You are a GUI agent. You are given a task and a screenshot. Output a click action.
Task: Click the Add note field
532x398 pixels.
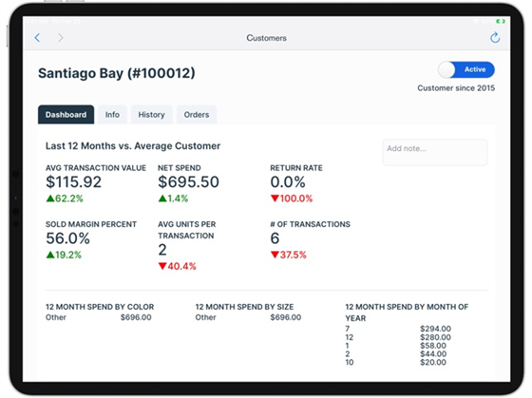[435, 152]
